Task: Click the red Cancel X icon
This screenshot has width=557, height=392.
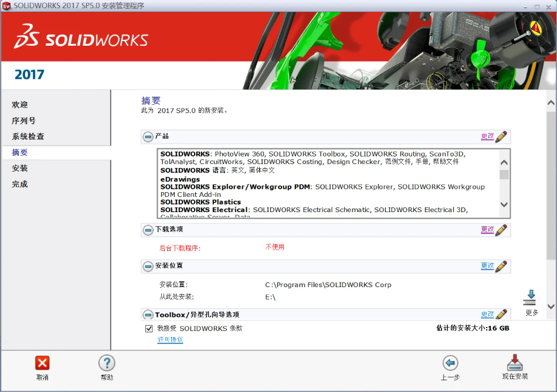Action: pos(42,363)
